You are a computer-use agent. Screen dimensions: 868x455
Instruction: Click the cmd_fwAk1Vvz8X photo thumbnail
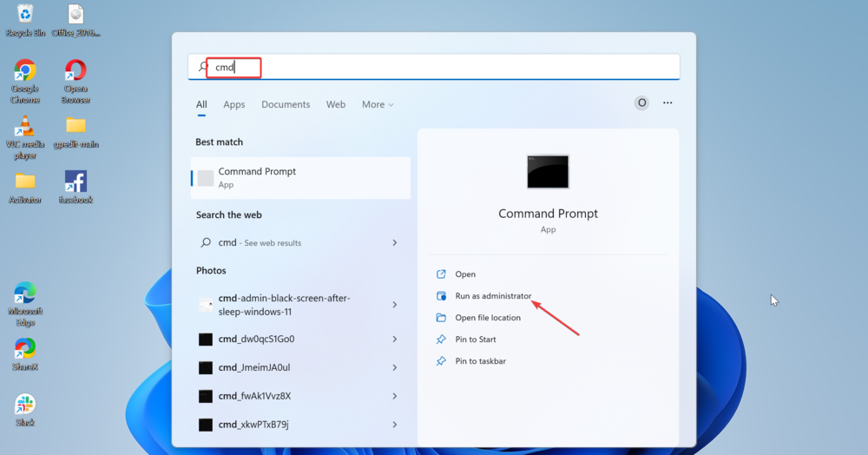click(206, 396)
